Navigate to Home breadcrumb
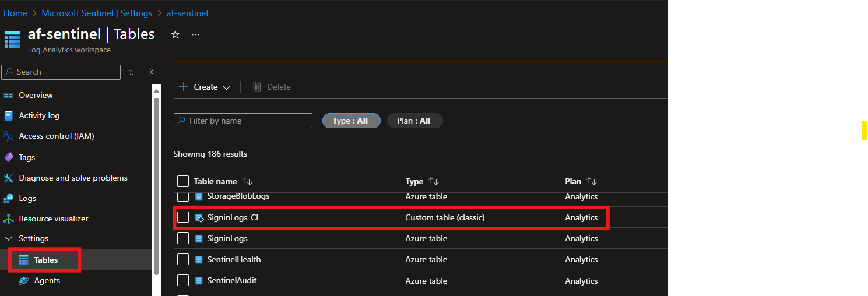This screenshot has width=868, height=296. click(x=16, y=13)
